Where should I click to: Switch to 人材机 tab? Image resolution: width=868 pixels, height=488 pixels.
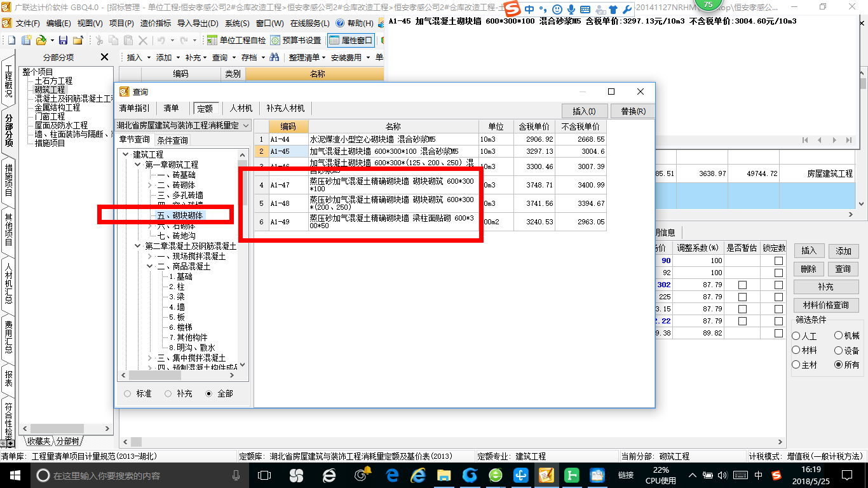pos(241,109)
